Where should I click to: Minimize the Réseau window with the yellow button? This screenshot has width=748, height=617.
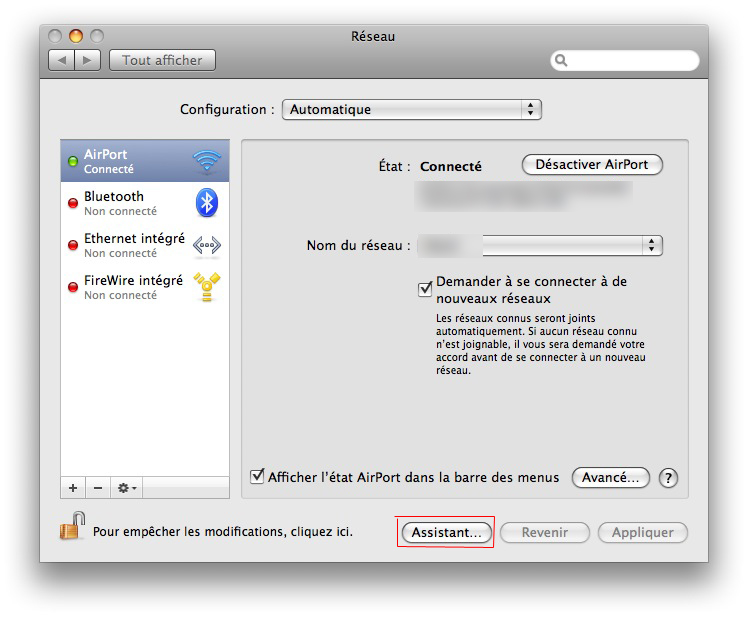point(76,36)
